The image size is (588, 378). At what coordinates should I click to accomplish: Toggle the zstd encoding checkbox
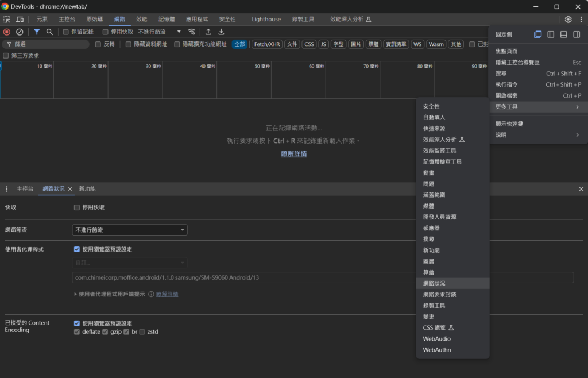click(x=142, y=332)
